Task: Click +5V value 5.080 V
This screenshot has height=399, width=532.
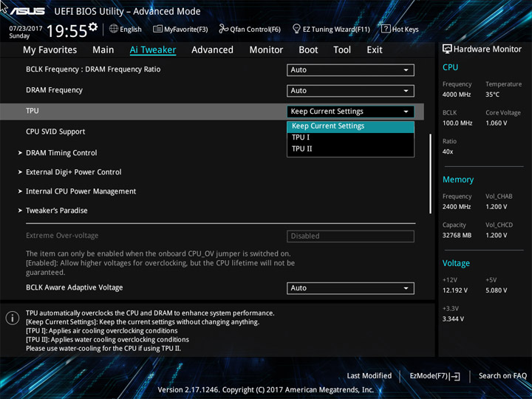Action: pyautogui.click(x=496, y=290)
